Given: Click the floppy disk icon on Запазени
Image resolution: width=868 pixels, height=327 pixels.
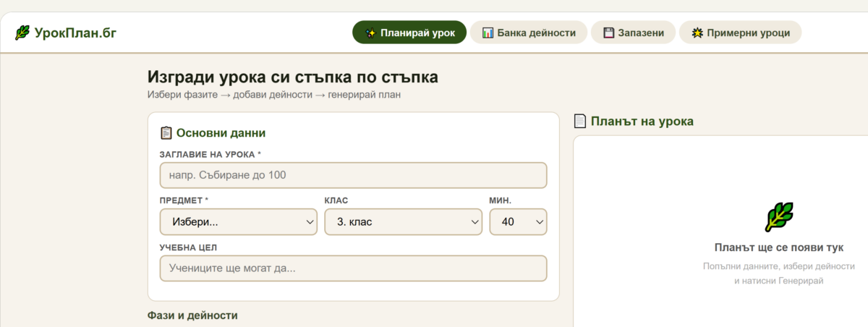Looking at the screenshot, I should coord(608,33).
